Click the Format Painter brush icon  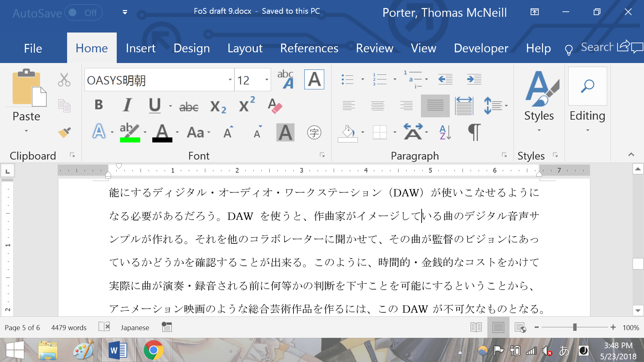click(x=64, y=133)
